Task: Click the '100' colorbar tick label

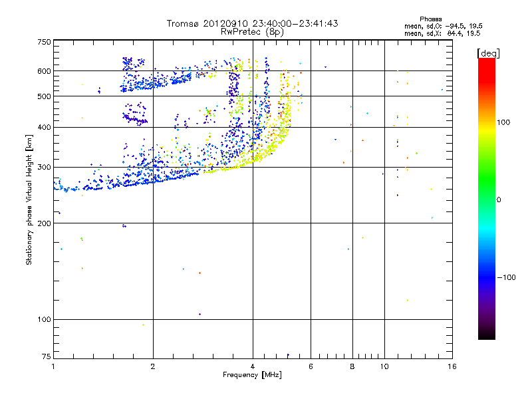Action: 503,122
